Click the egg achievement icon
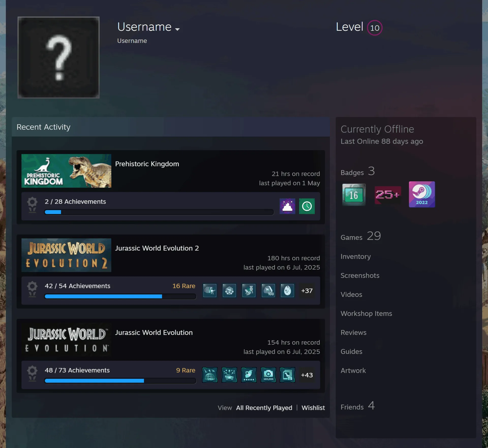Viewport: 488px width, 448px height. click(287, 291)
